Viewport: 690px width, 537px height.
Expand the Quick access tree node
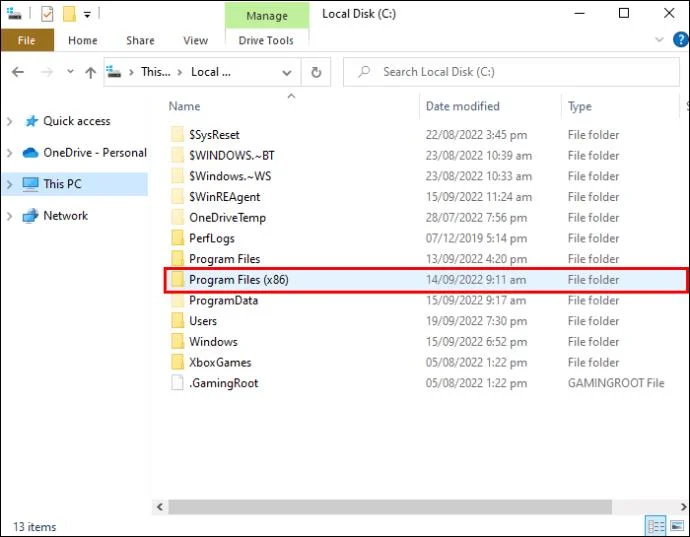point(10,121)
